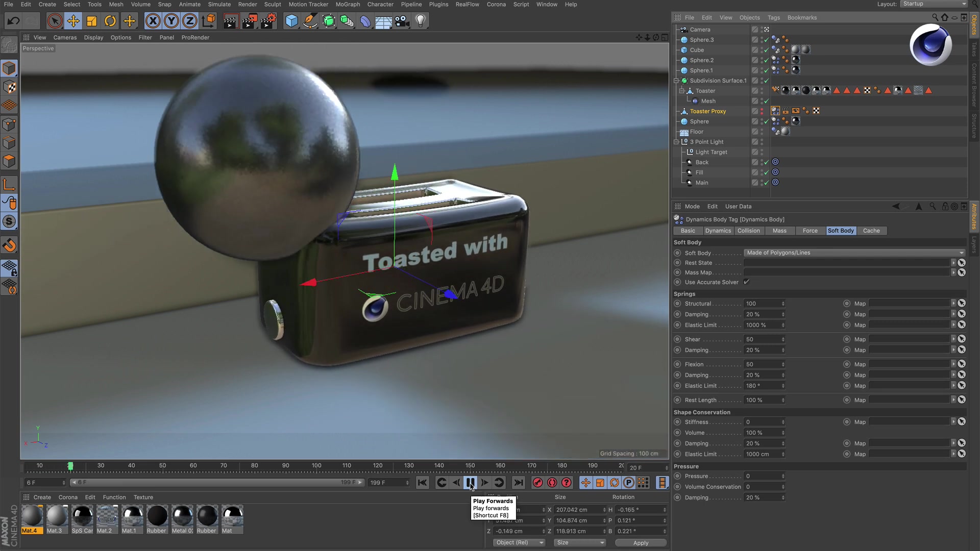Open Attributes User Data menu
This screenshot has width=980, height=551.
(x=738, y=206)
